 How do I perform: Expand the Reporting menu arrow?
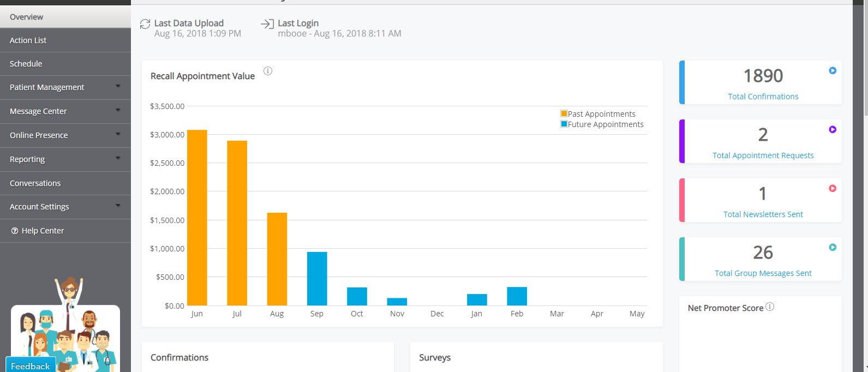click(118, 159)
